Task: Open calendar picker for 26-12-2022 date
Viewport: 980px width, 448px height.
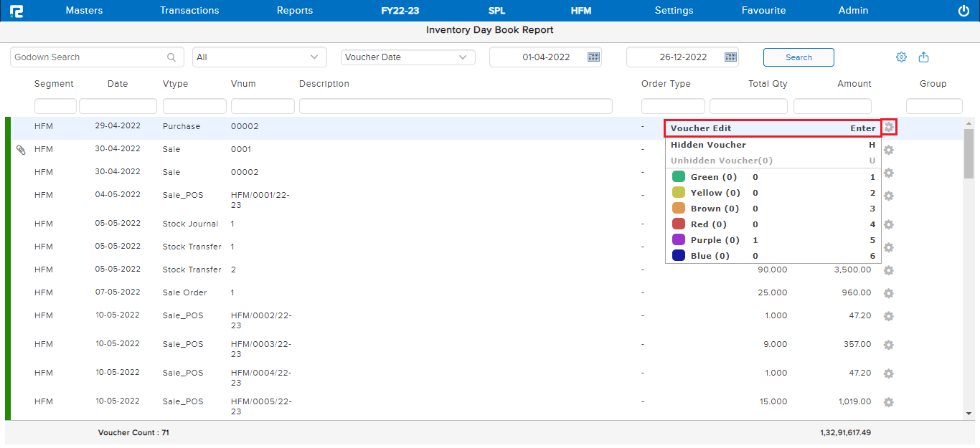Action: (x=730, y=57)
